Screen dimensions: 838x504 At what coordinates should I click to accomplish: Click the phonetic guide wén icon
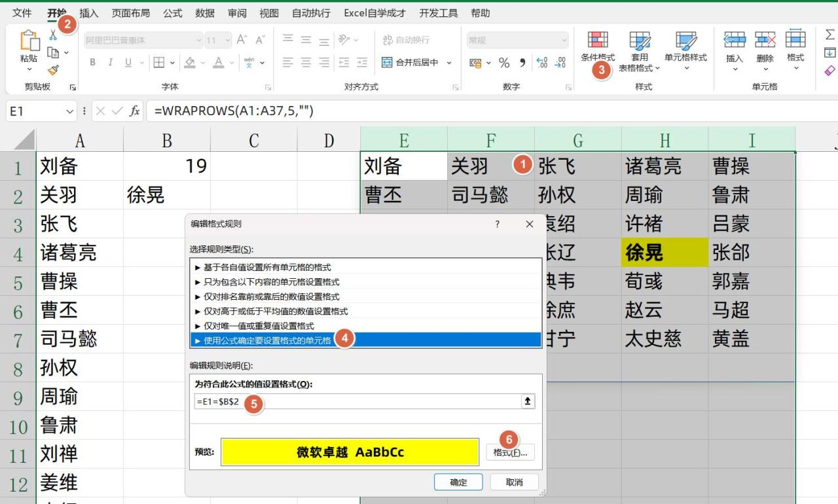[249, 63]
